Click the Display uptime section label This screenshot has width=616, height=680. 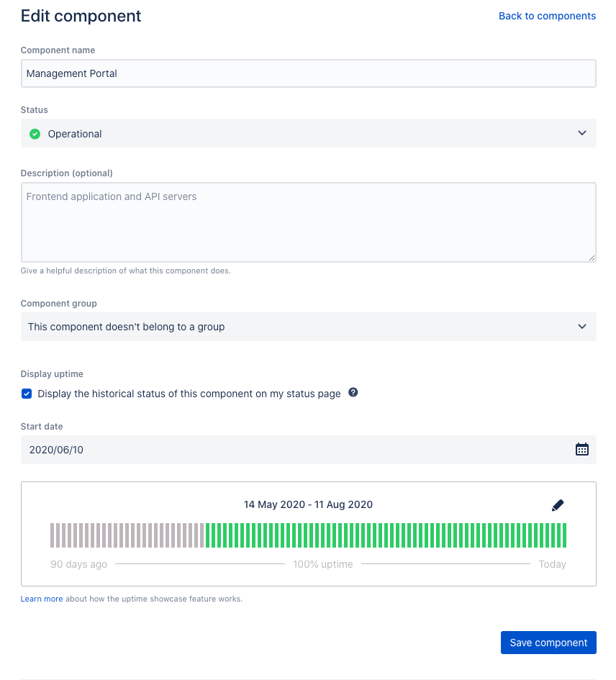[52, 374]
